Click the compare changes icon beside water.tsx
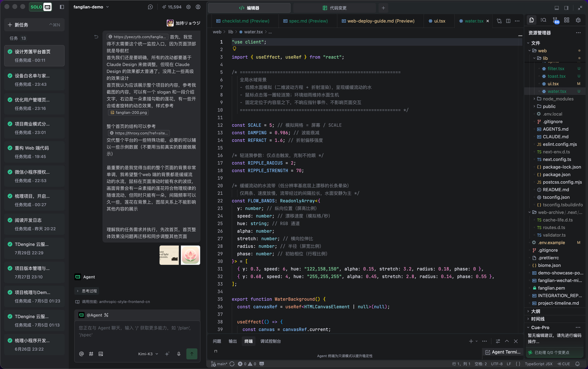This screenshot has height=369, width=588. 499,21
